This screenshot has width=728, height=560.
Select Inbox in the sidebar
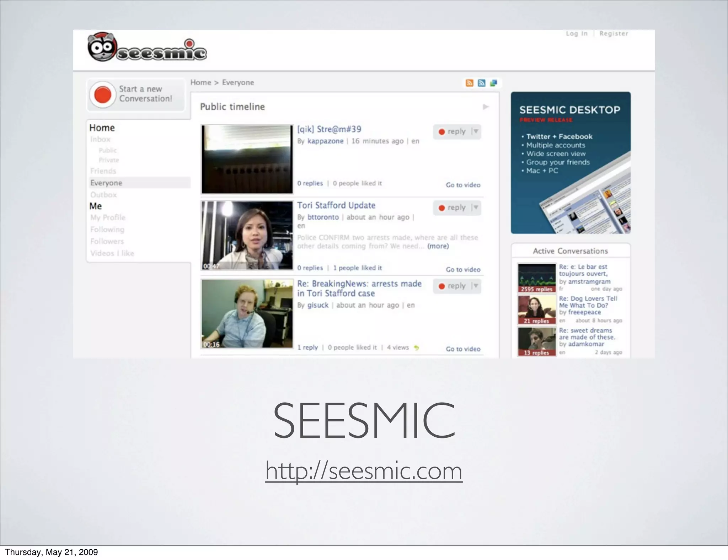click(100, 139)
